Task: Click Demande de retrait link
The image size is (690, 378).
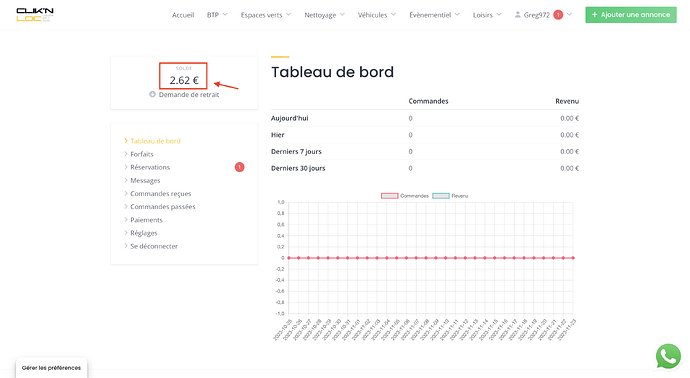Action: pyautogui.click(x=189, y=95)
